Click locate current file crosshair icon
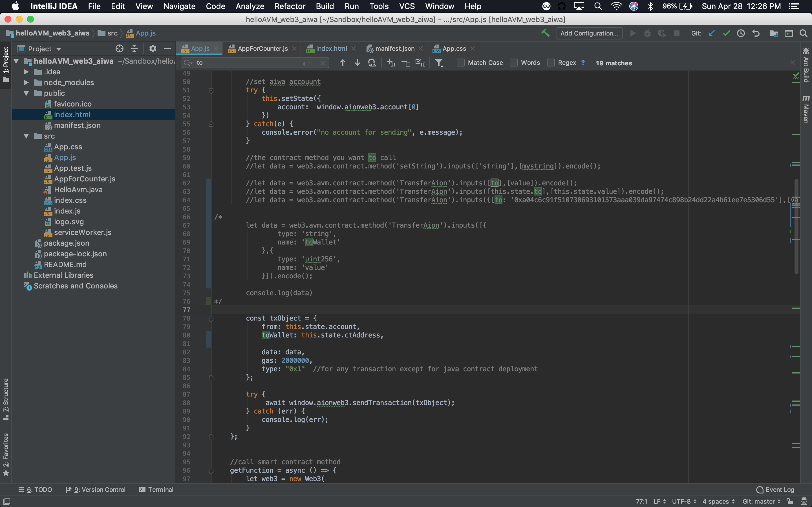Screen dimensions: 812x507 click(120, 49)
